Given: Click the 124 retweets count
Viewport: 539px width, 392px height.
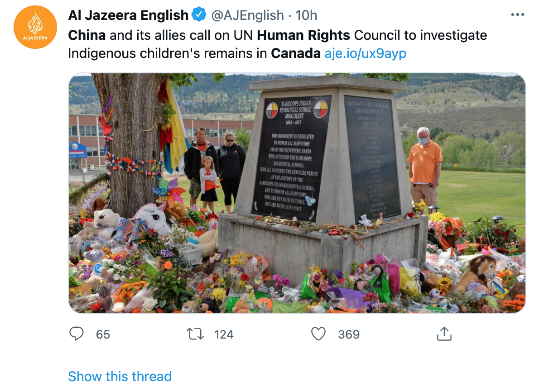Looking at the screenshot, I should click(x=224, y=334).
